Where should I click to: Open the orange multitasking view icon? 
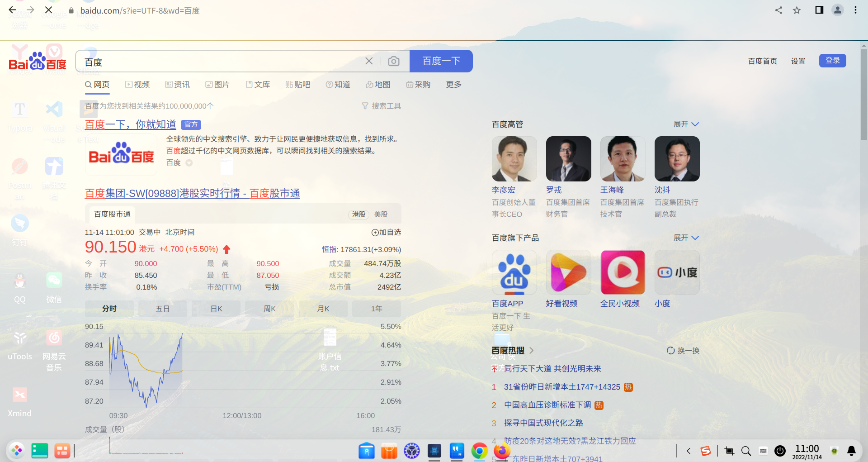[62, 451]
